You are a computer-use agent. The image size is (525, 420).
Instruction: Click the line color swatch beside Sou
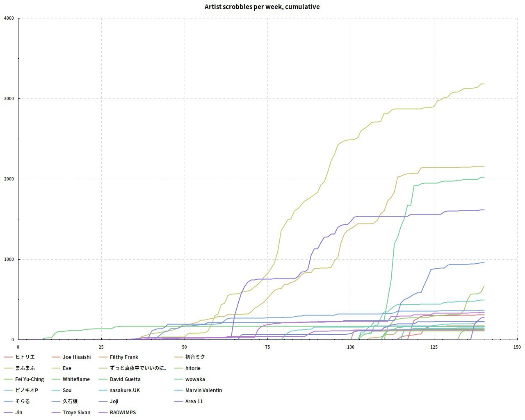tap(56, 390)
